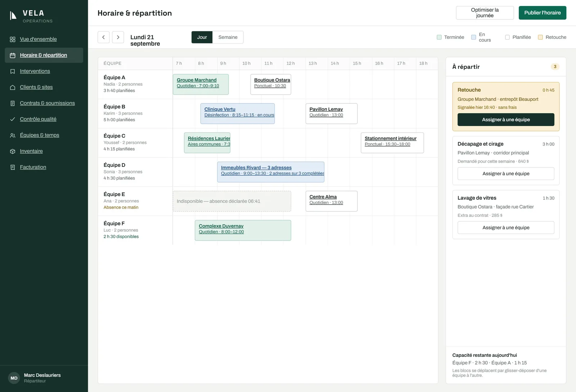Viewport: 576px width, 392px height.
Task: Click the Contrôle qualité checkmark icon
Action: click(x=13, y=119)
